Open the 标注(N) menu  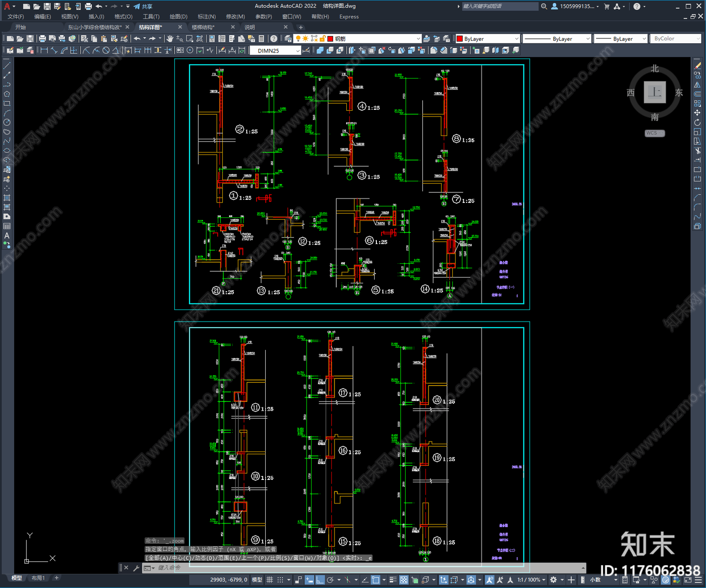click(207, 17)
